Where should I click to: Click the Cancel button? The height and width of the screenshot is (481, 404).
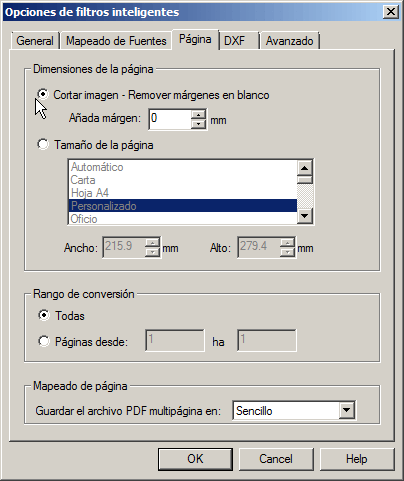tap(276, 459)
